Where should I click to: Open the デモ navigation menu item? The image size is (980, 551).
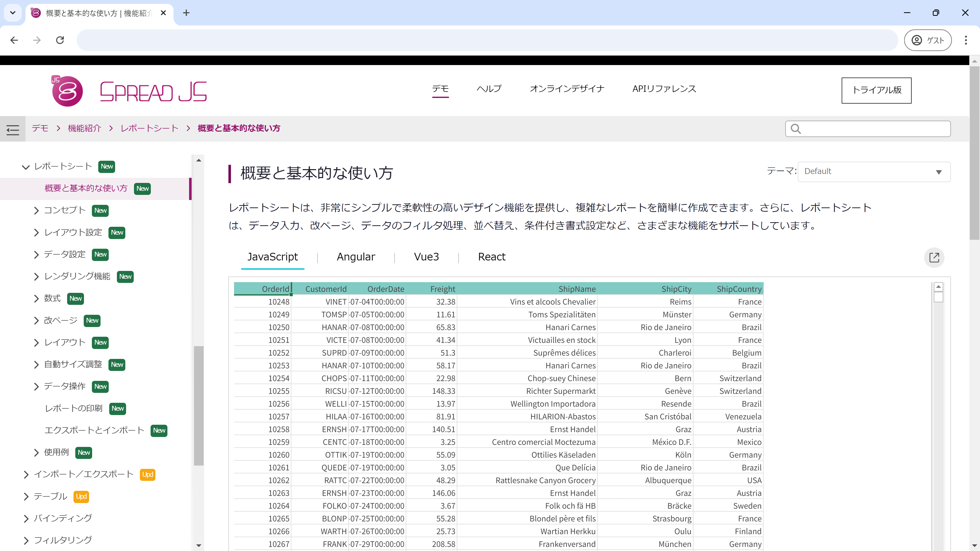click(x=440, y=89)
